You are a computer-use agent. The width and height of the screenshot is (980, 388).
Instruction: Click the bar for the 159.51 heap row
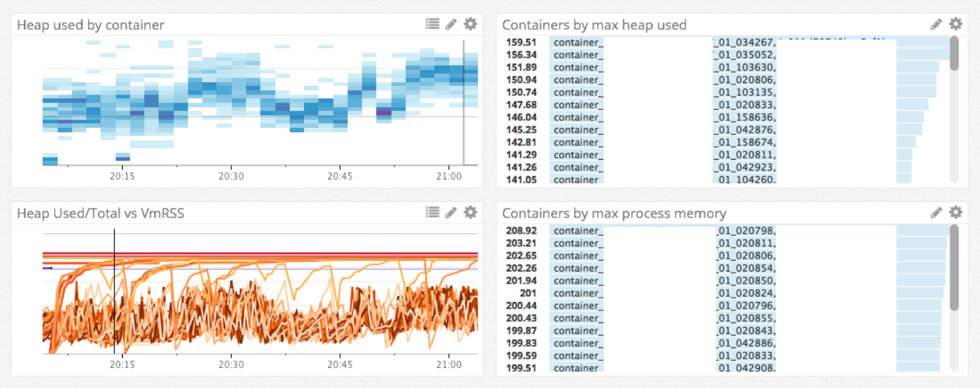922,42
